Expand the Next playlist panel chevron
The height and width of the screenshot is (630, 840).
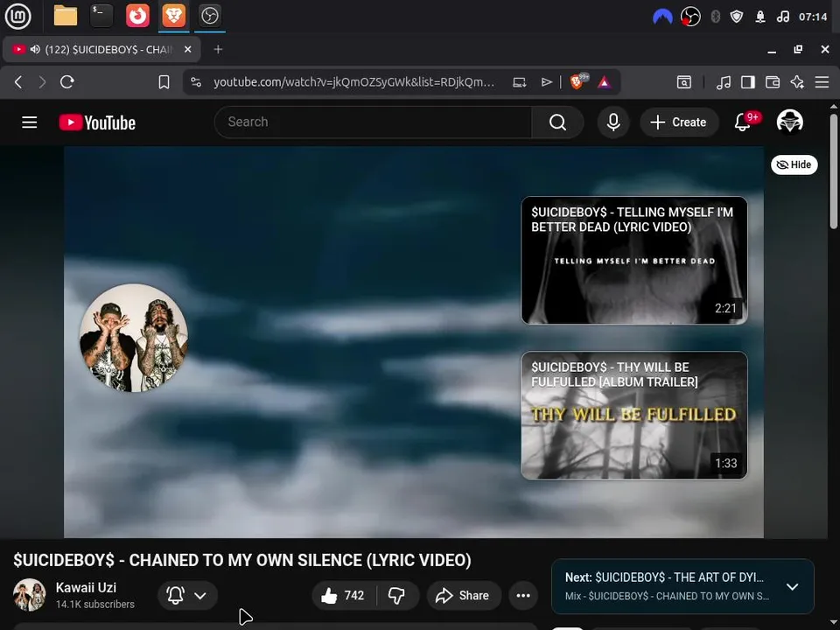pos(792,586)
